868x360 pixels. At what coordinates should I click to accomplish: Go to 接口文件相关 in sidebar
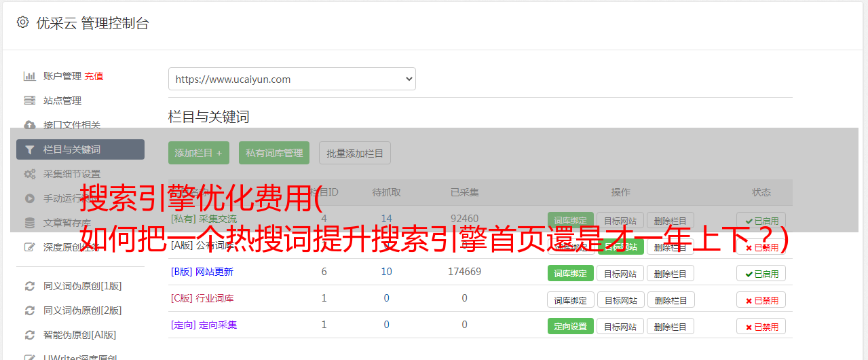click(72, 125)
